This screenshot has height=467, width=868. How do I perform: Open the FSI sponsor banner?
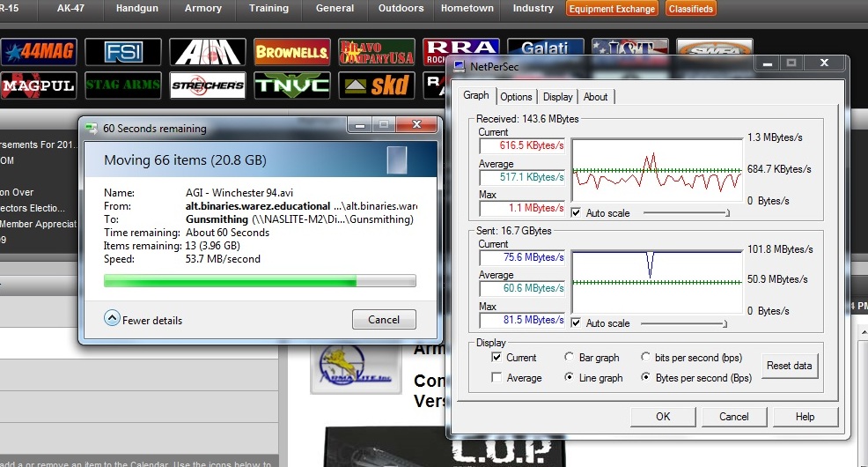[x=123, y=52]
